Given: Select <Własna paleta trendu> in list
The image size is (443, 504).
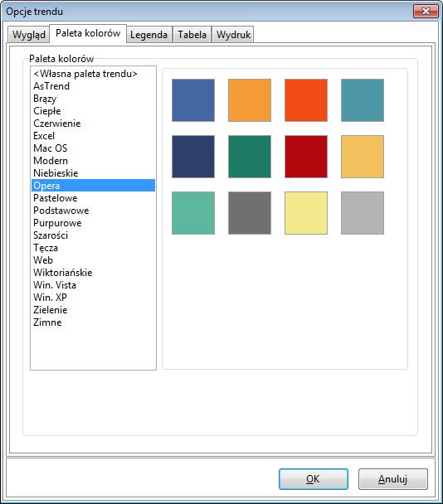Looking at the screenshot, I should tap(93, 74).
